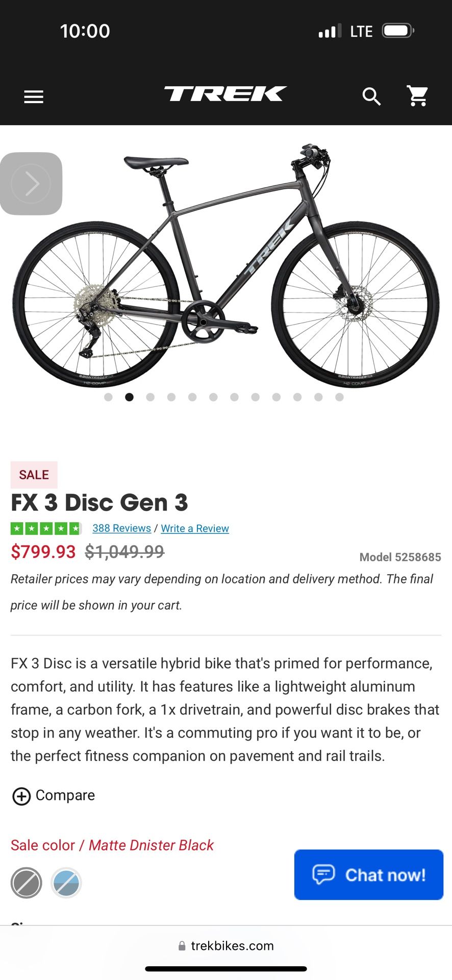Click the plus icon next to Compare
The width and height of the screenshot is (452, 980).
click(x=21, y=796)
